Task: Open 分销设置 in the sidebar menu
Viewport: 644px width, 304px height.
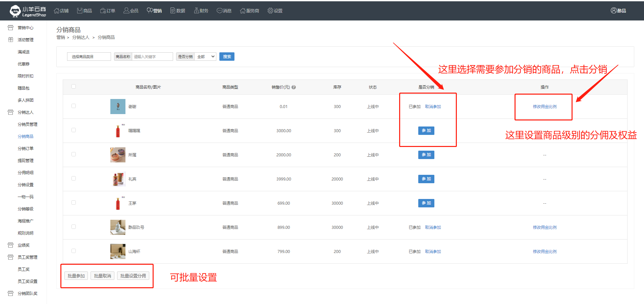Action: pos(25,185)
